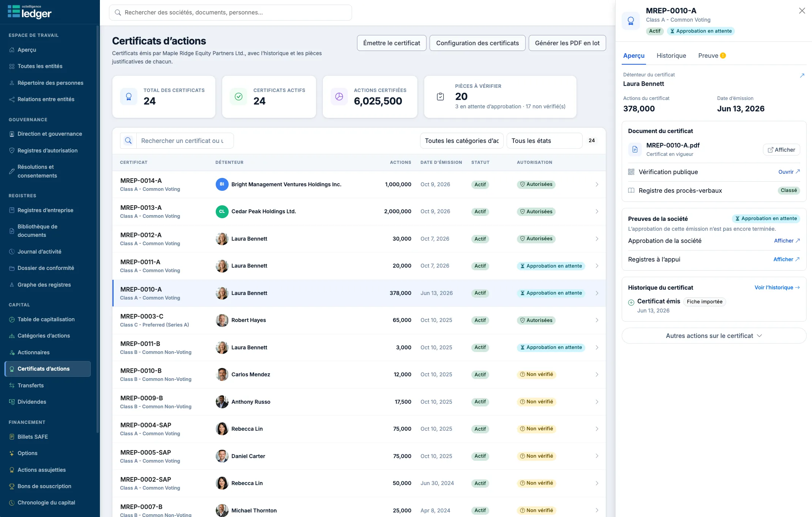Follow the Voir l'historique link
Screen dimensions: 812x517
point(777,287)
